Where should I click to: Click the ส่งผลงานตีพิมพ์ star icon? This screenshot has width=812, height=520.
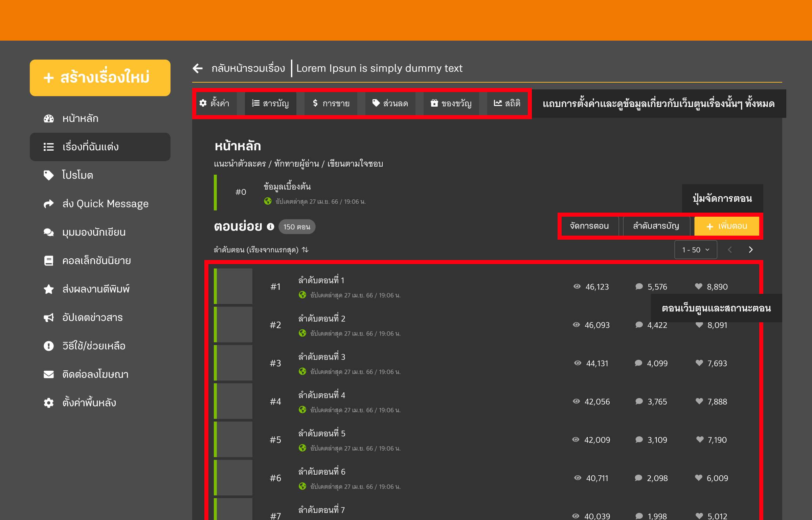49,289
